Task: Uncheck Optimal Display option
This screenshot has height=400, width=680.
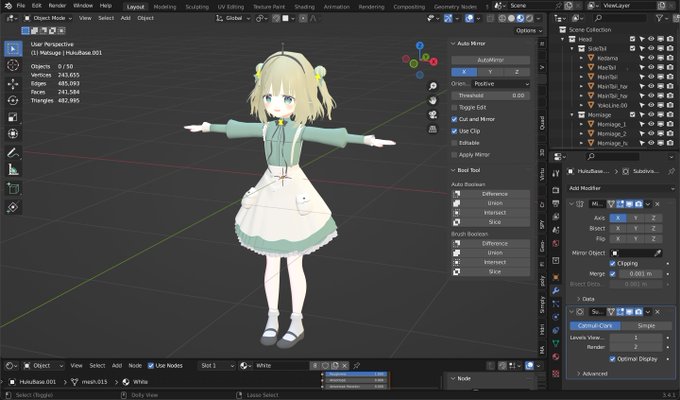Action: click(612, 359)
